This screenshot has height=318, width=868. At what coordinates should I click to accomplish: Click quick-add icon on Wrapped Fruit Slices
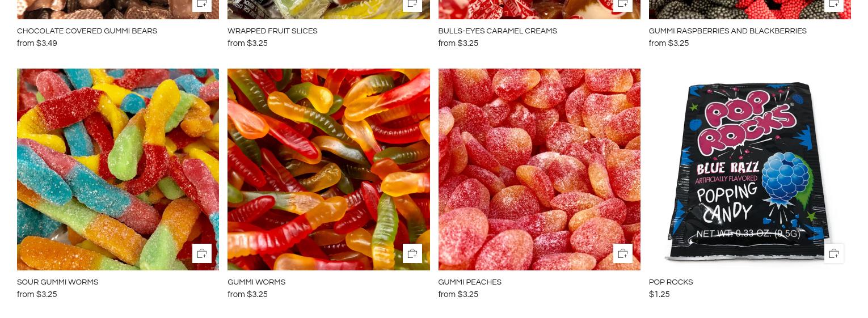(x=412, y=5)
